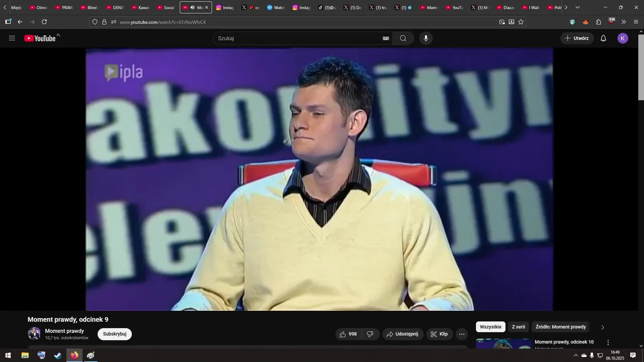Select the Z serii filter chip
This screenshot has height=362, width=644.
[518, 327]
